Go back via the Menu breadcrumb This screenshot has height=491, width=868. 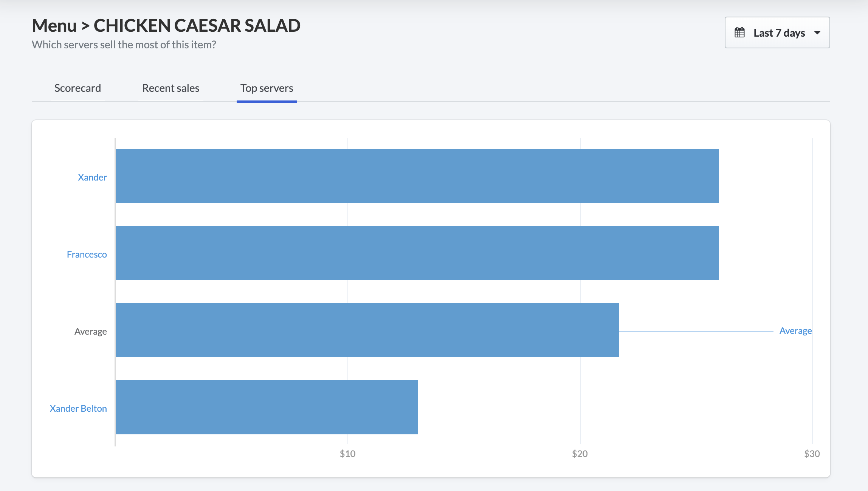point(54,26)
